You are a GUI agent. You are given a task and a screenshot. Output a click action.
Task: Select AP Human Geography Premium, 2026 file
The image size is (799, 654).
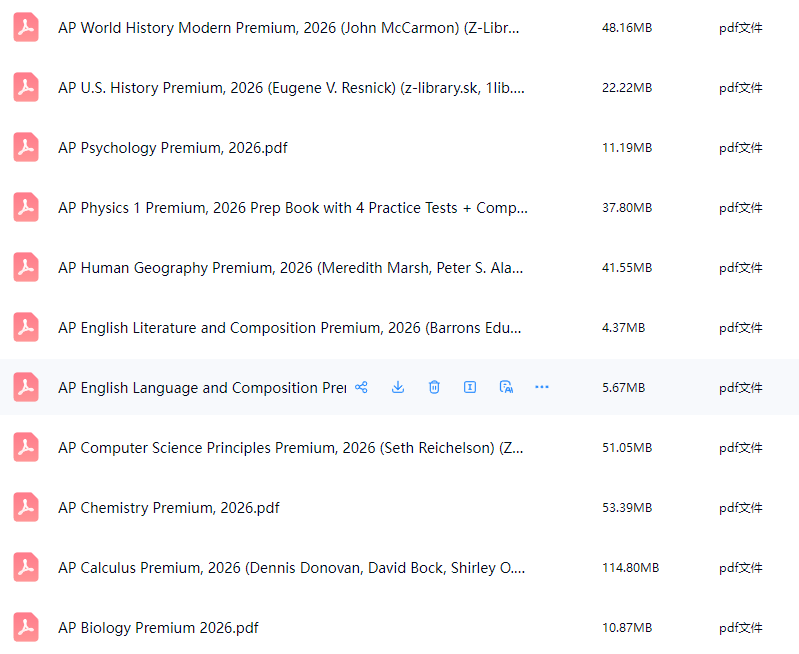[290, 268]
